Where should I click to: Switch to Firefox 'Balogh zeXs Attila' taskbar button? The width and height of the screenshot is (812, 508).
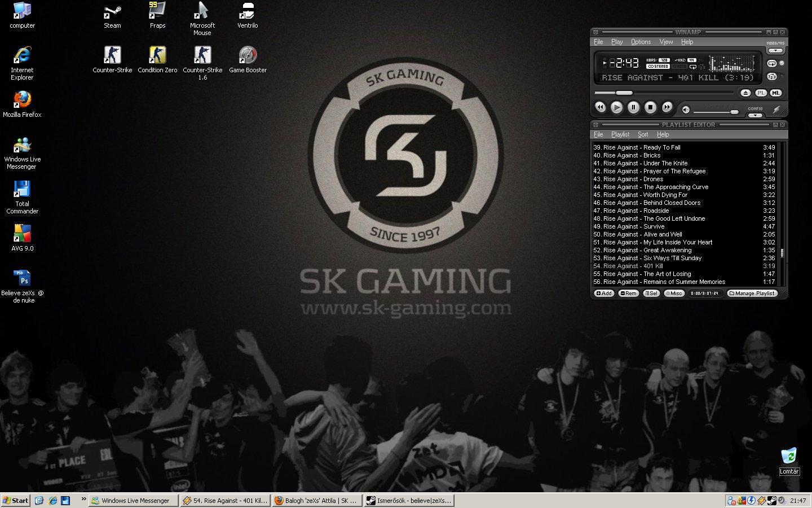pos(316,500)
